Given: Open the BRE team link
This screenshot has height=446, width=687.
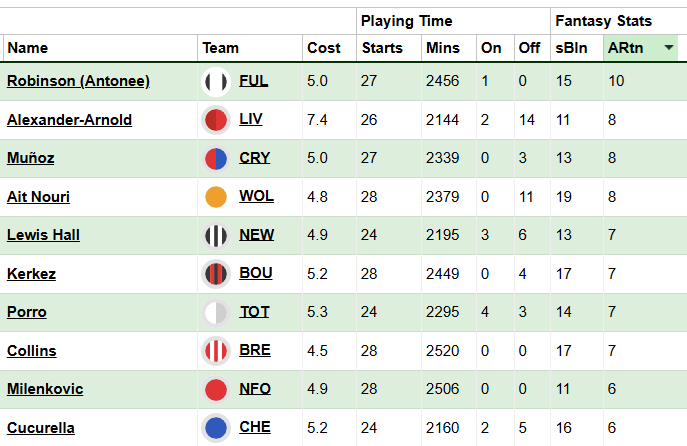Looking at the screenshot, I should click(255, 350).
